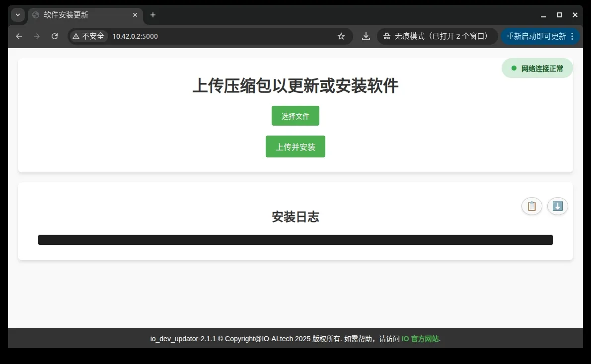The image size is (591, 364).
Task: Select the 软件安装更新 browser tab
Action: click(x=79, y=15)
